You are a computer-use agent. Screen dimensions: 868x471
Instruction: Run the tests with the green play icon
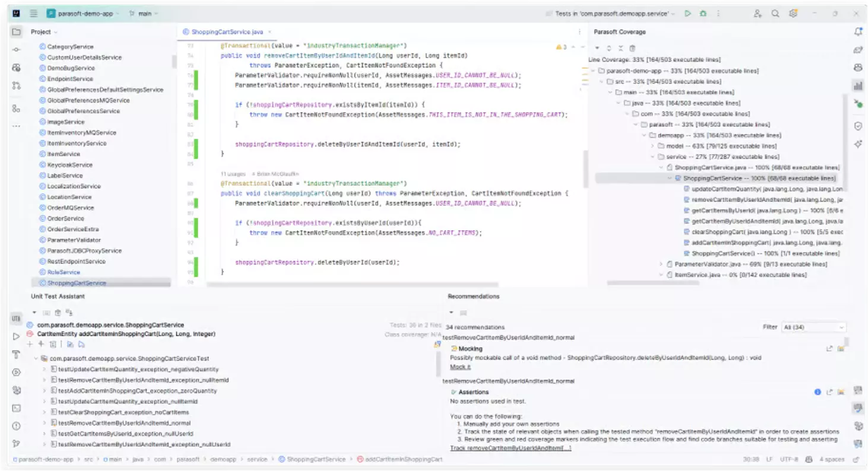[x=688, y=14]
